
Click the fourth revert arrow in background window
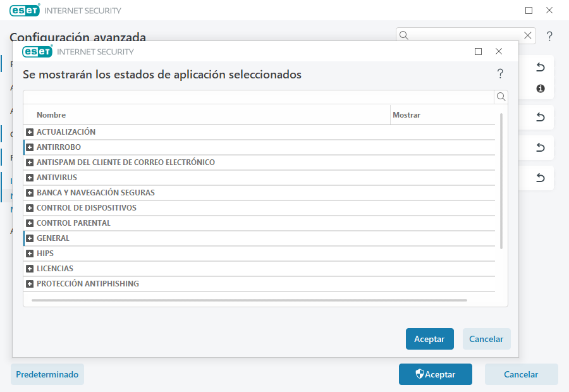(x=541, y=178)
